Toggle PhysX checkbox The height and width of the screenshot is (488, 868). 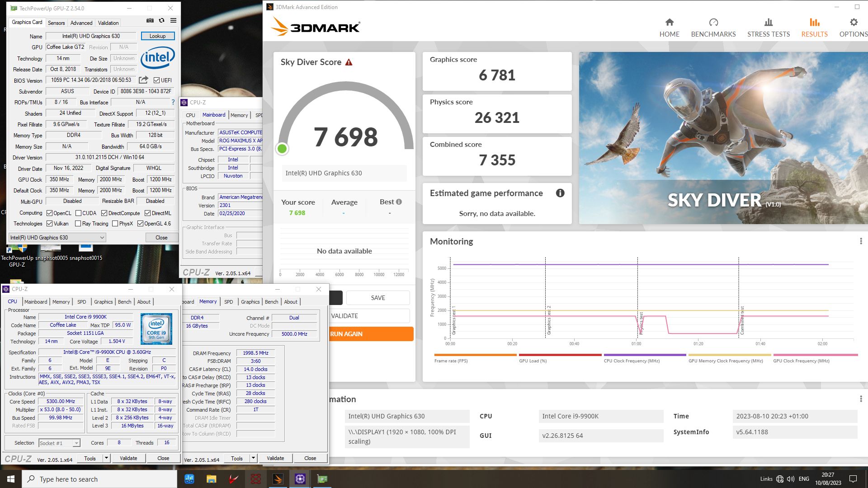coord(115,224)
